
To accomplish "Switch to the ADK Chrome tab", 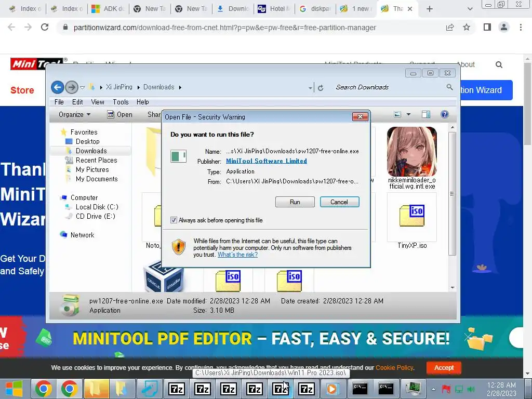I will tap(108, 9).
